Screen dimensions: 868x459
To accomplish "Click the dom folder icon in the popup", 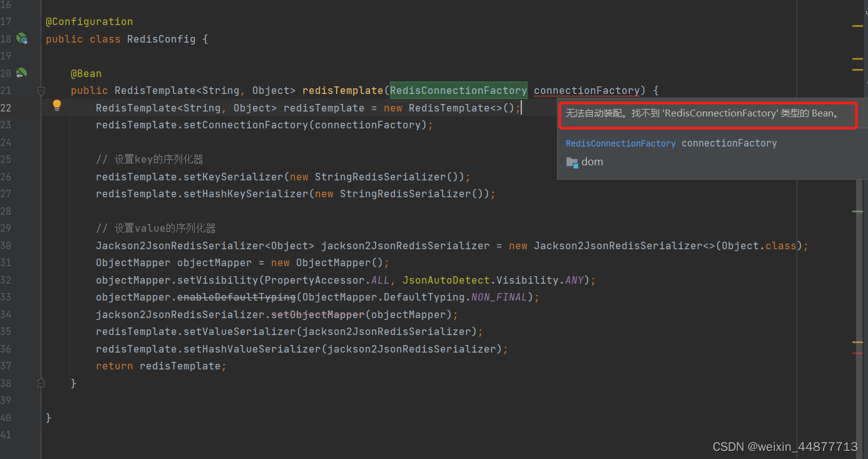I will pos(572,162).
